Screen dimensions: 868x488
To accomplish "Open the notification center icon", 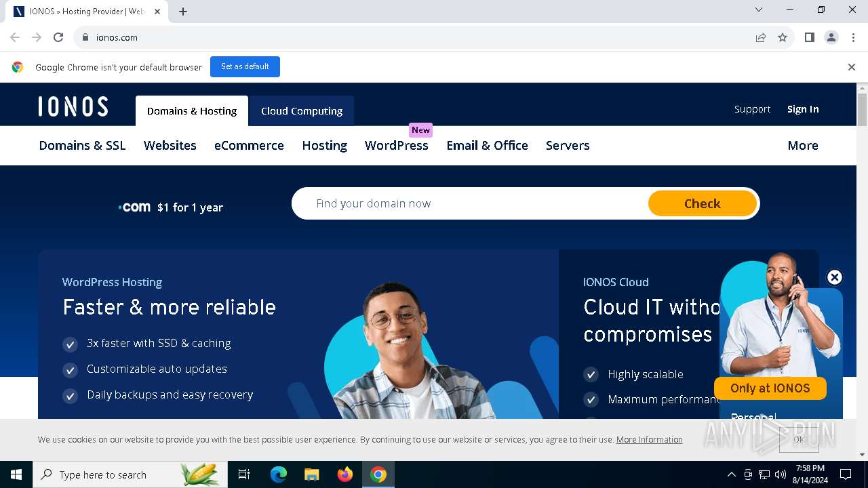I will 846,474.
